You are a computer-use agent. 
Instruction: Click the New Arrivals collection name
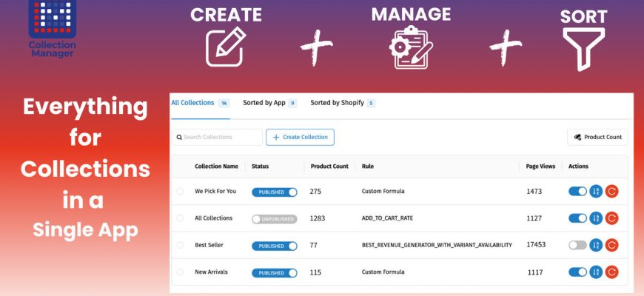211,272
